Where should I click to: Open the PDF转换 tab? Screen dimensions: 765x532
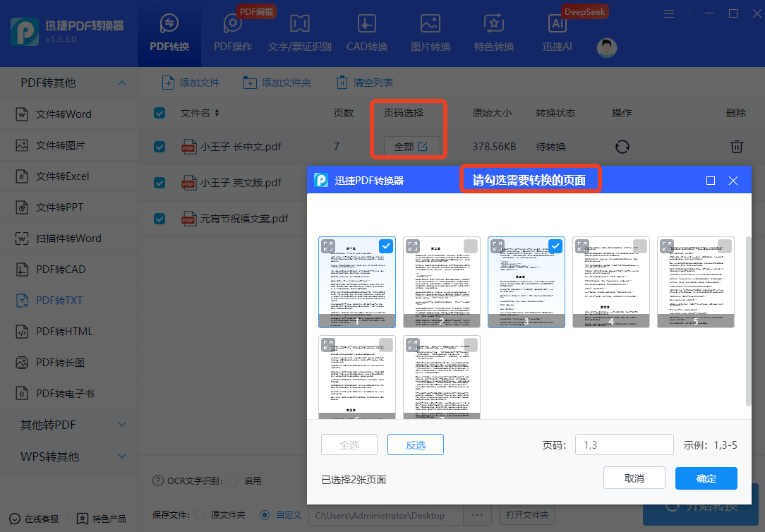(169, 33)
